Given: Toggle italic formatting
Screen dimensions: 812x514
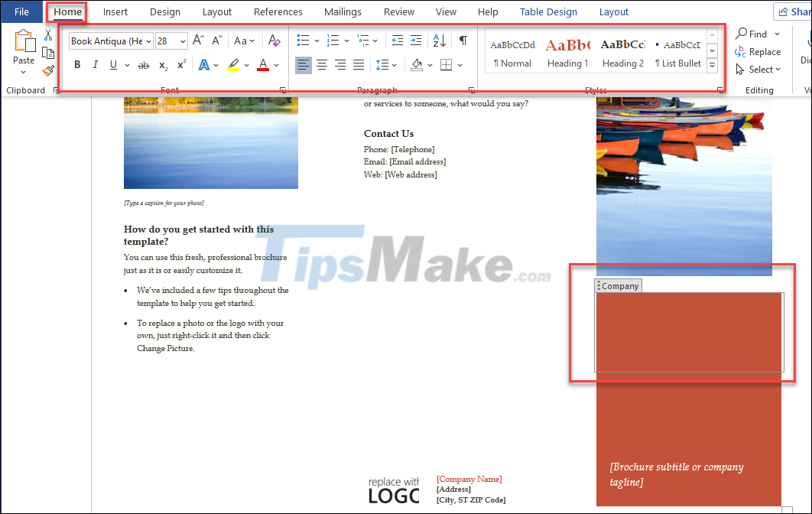Looking at the screenshot, I should pyautogui.click(x=95, y=64).
